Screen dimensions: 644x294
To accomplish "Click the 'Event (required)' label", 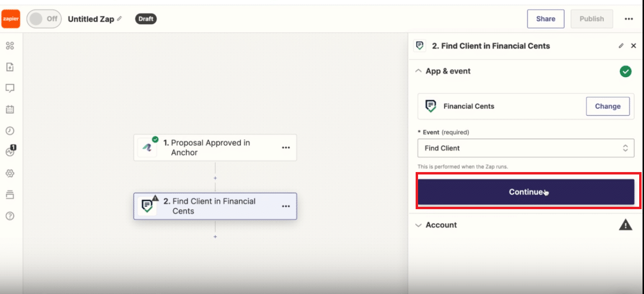I will pyautogui.click(x=444, y=132).
